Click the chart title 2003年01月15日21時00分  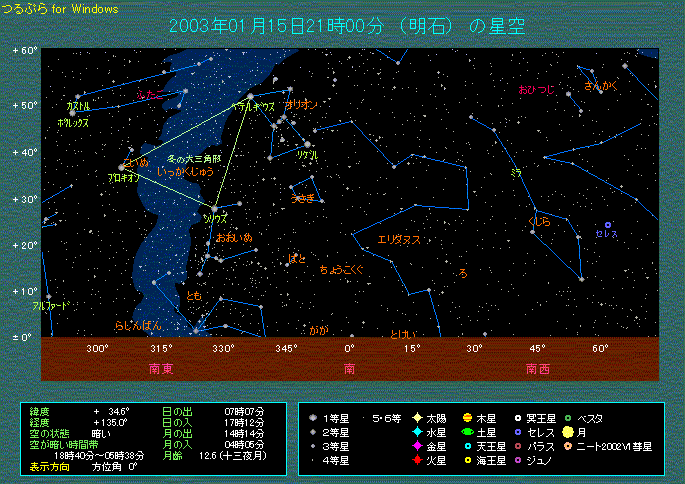(276, 26)
